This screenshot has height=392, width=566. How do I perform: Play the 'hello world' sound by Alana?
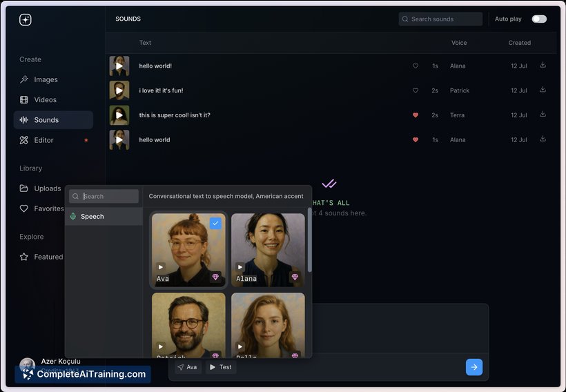[119, 139]
